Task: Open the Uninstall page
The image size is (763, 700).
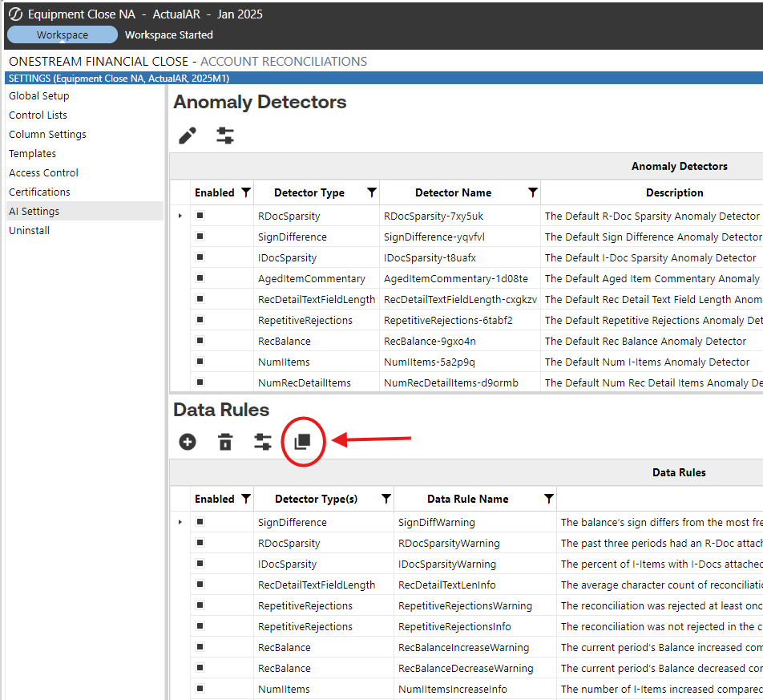Action: pyautogui.click(x=29, y=230)
